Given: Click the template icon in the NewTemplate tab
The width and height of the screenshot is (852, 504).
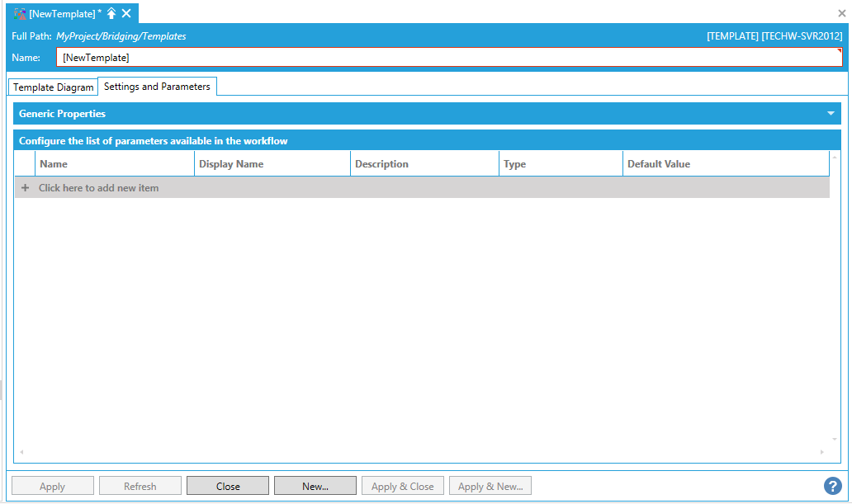Looking at the screenshot, I should point(21,13).
